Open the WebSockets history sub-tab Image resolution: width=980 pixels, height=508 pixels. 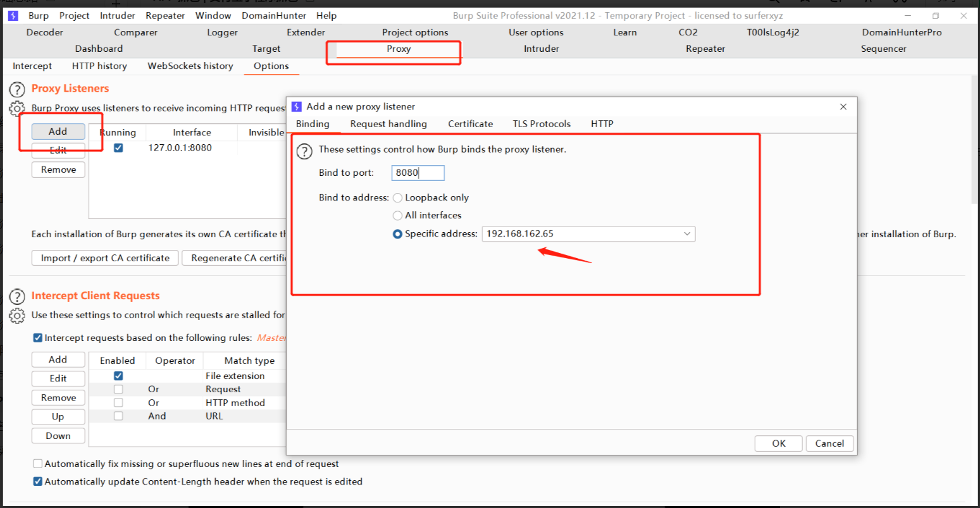[x=190, y=66]
